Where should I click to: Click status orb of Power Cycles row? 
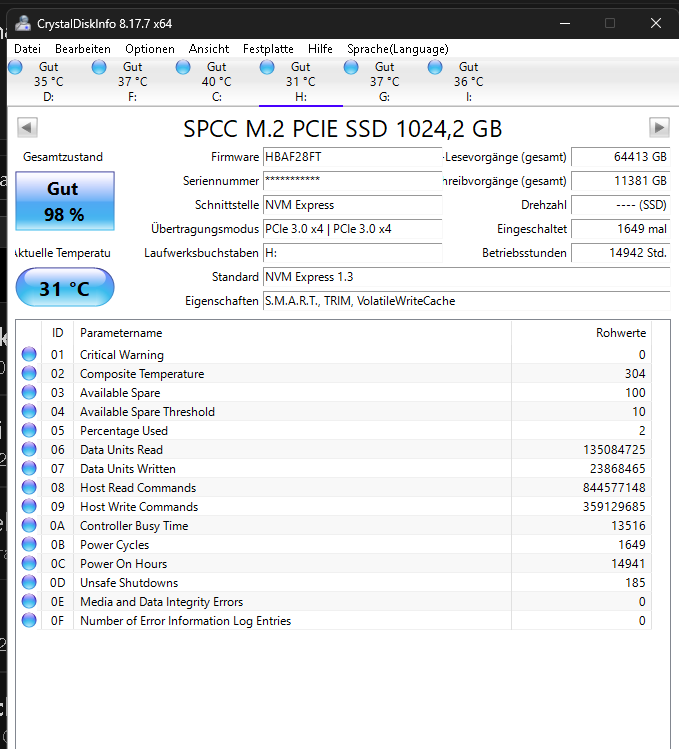click(x=29, y=544)
